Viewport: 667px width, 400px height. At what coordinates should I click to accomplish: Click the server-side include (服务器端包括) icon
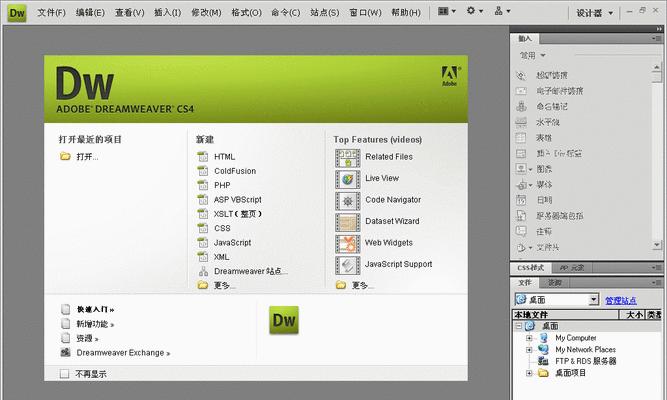[x=521, y=216]
